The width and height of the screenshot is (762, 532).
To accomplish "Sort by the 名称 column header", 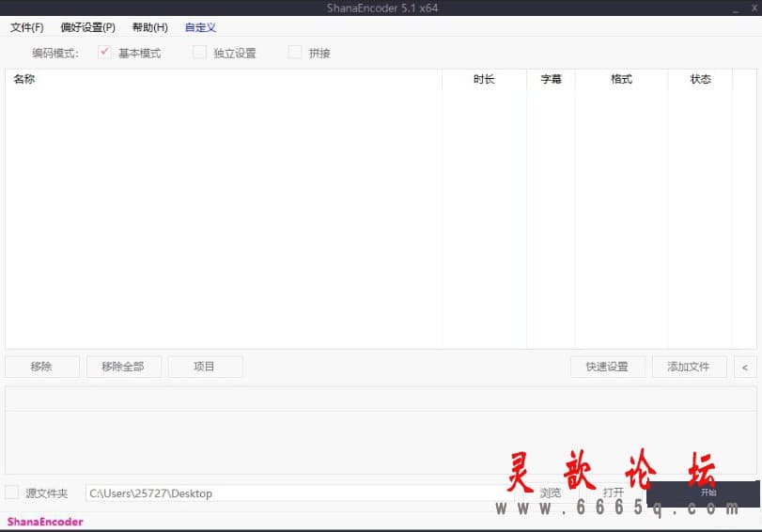I will [x=224, y=79].
